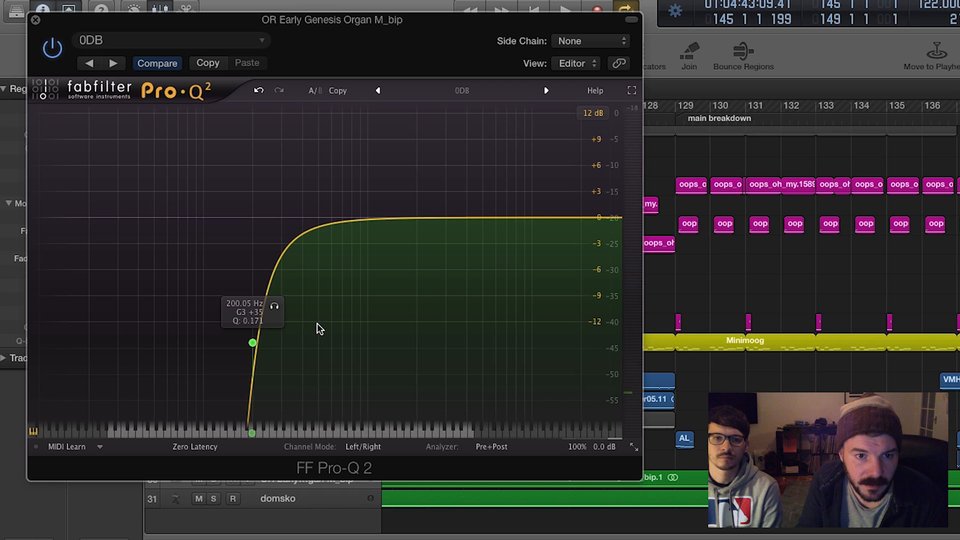Open the 12 dB display range selector
Screen dimensions: 960x540
coord(593,113)
